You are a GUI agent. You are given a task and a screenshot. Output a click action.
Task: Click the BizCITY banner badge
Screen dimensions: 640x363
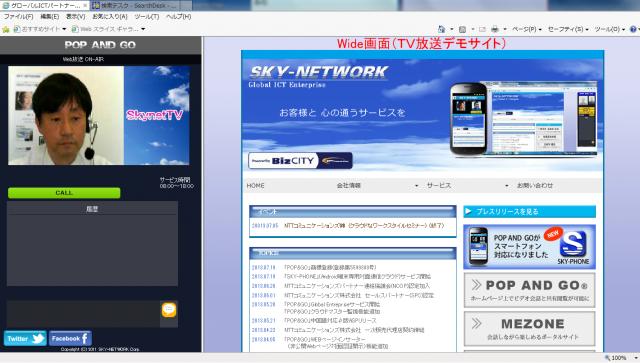[x=300, y=161]
